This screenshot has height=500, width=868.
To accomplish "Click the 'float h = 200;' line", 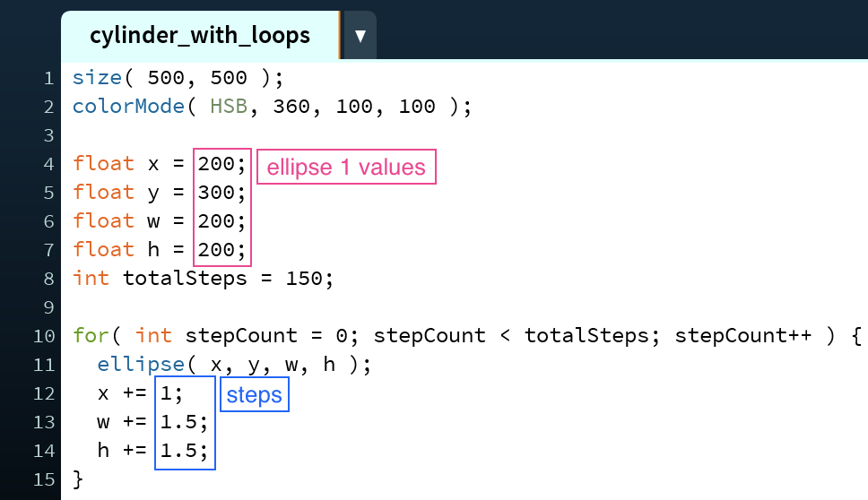I will pyautogui.click(x=159, y=250).
